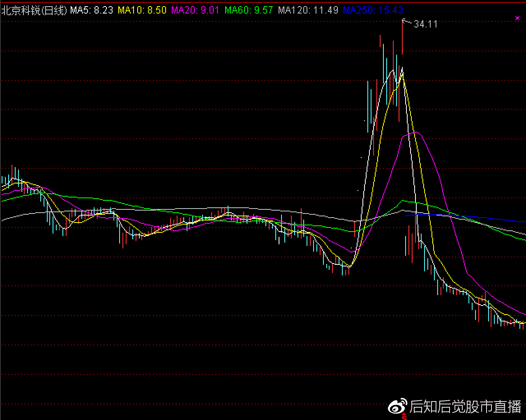This screenshot has width=526, height=420.
Task: Select the MA20: 9.01 indicator label
Action: [x=195, y=10]
